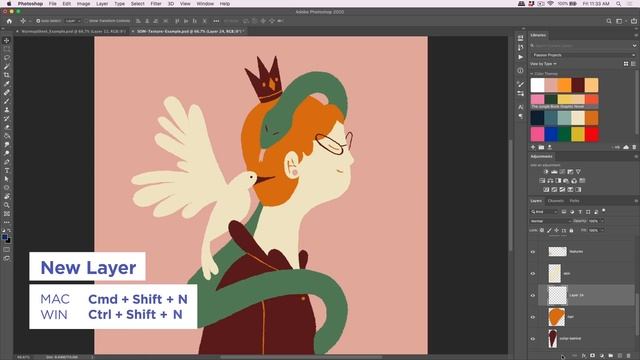Image resolution: width=640 pixels, height=360 pixels.
Task: Click the Layer 24 thumbnail
Action: click(557, 295)
